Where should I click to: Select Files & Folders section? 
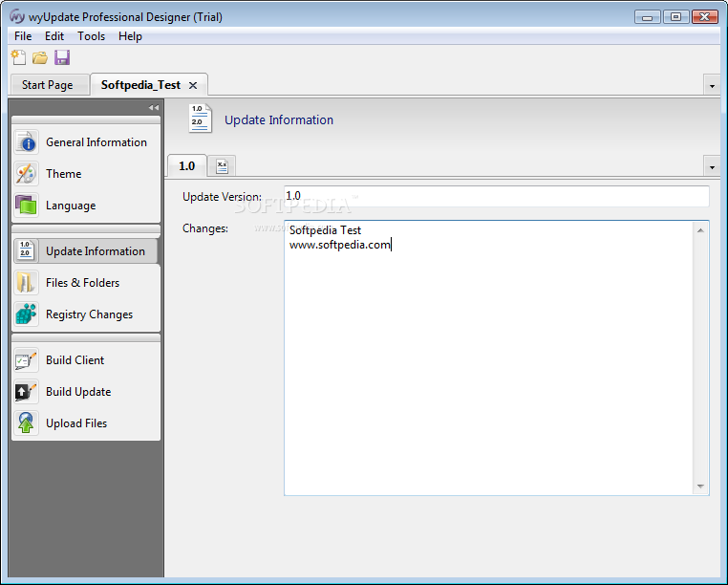86,283
